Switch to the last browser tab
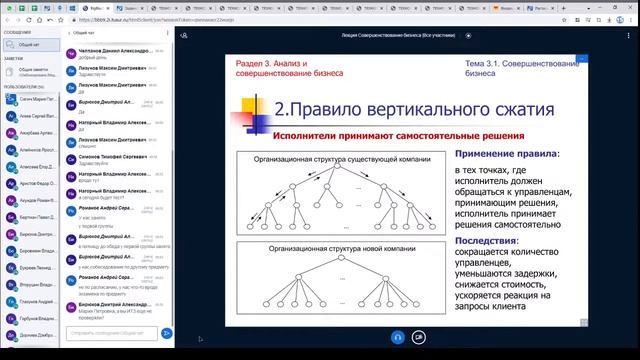Image resolution: width=640 pixels, height=360 pixels. coord(540,8)
